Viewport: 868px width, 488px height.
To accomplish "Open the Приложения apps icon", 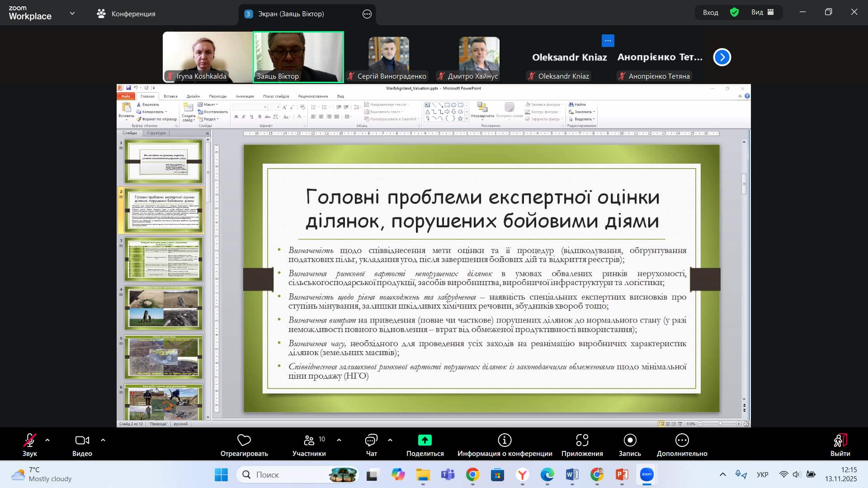I will click(582, 440).
